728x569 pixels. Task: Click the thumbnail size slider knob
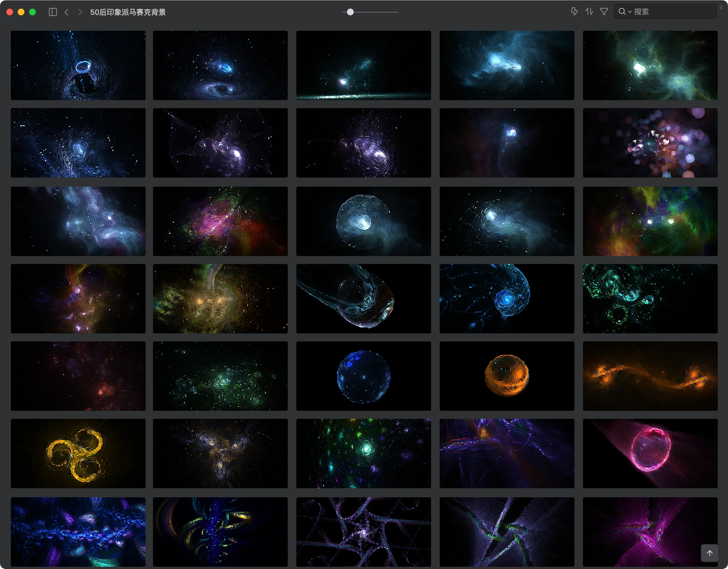pos(350,12)
